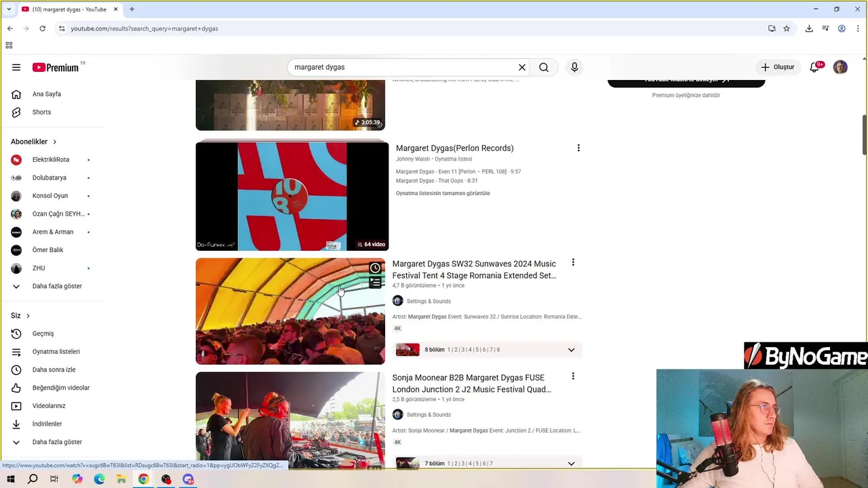
Task: Click the magnifier search button
Action: tap(544, 67)
